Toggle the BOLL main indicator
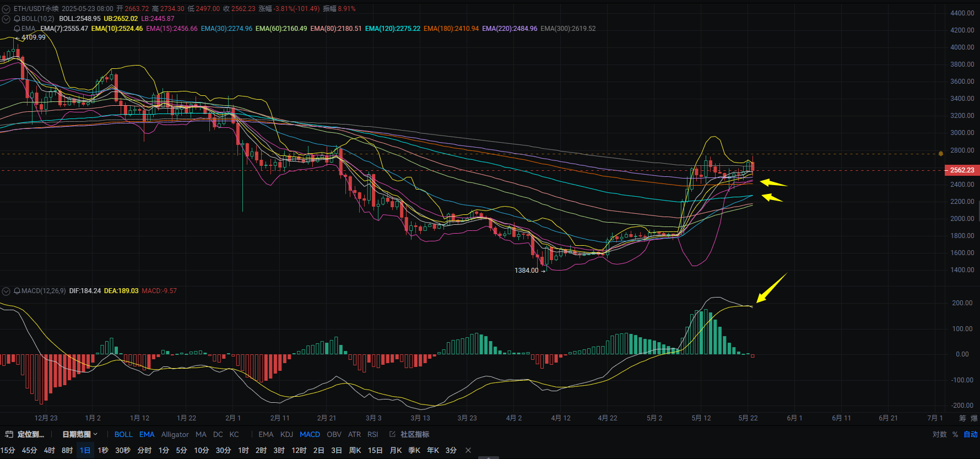Screen dimensions: 980x459 [x=123, y=434]
